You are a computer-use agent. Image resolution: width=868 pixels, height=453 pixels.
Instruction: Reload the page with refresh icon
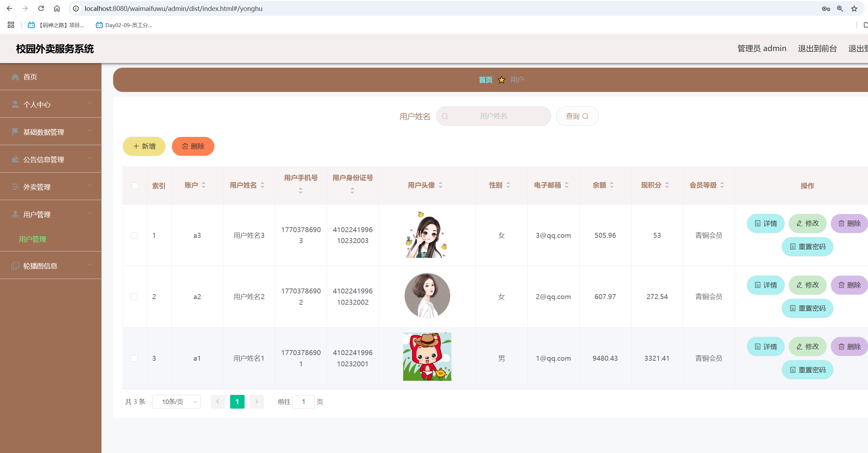tap(41, 8)
